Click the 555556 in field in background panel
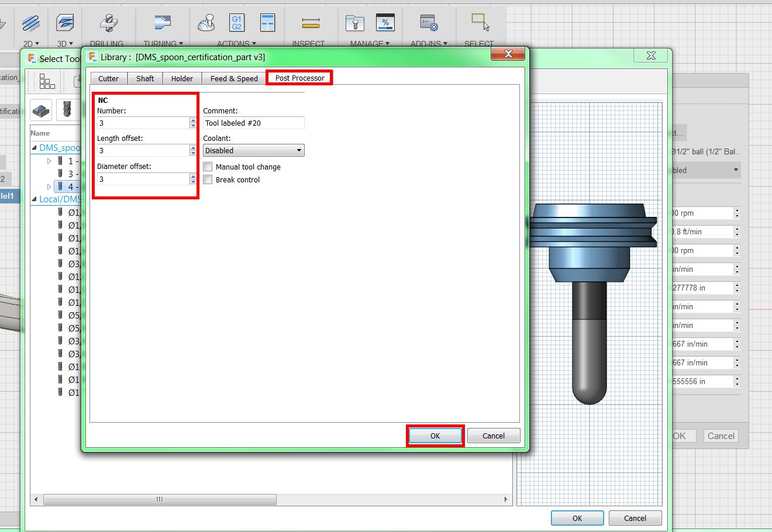 pyautogui.click(x=702, y=381)
